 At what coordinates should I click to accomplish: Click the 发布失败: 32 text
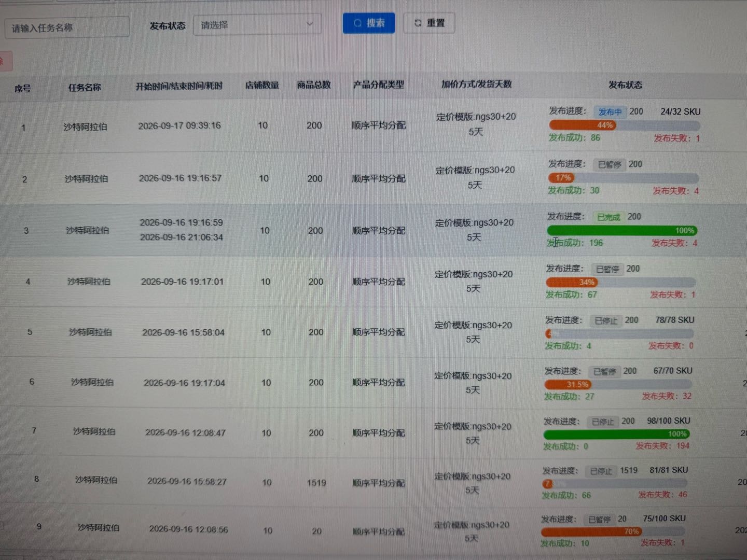coord(667,396)
